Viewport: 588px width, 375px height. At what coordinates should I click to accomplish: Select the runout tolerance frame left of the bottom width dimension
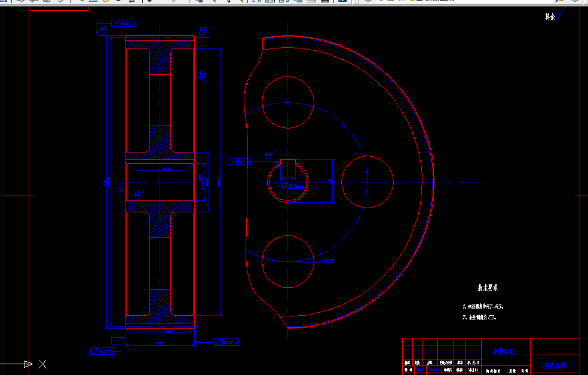(x=103, y=351)
